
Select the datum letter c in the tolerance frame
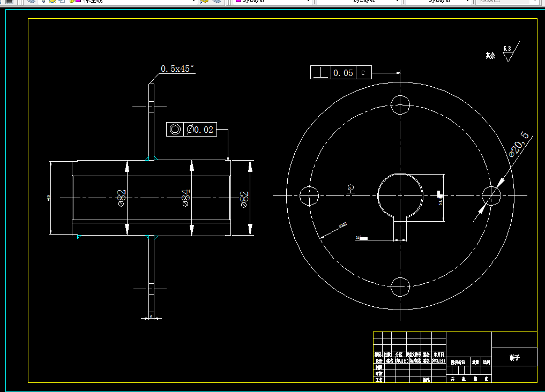click(x=363, y=73)
